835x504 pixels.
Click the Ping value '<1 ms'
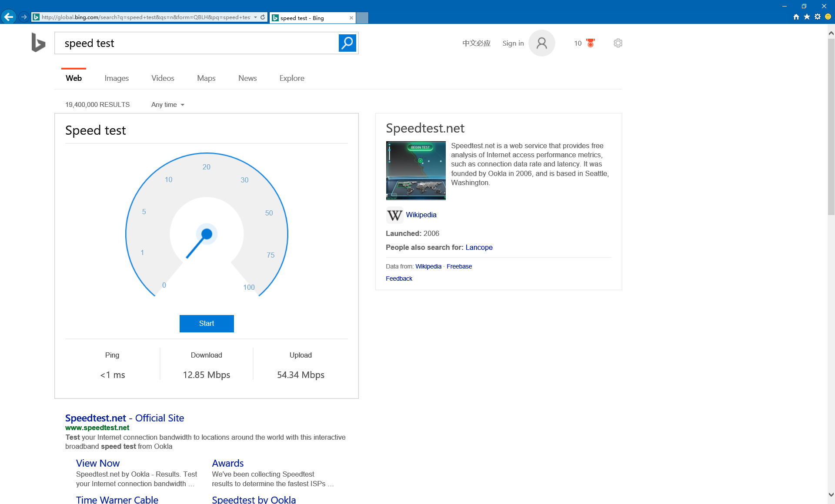point(113,375)
